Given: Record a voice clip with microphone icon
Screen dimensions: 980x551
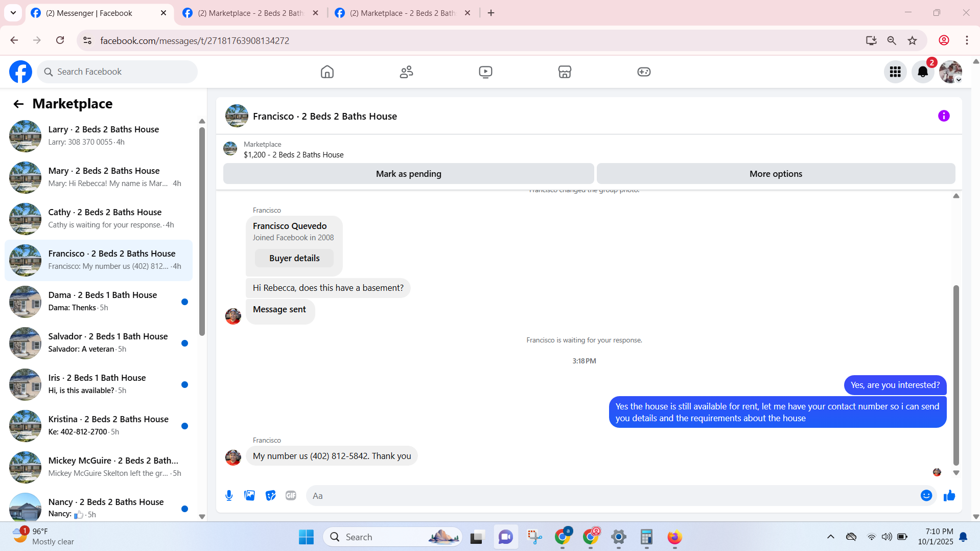Looking at the screenshot, I should (229, 495).
